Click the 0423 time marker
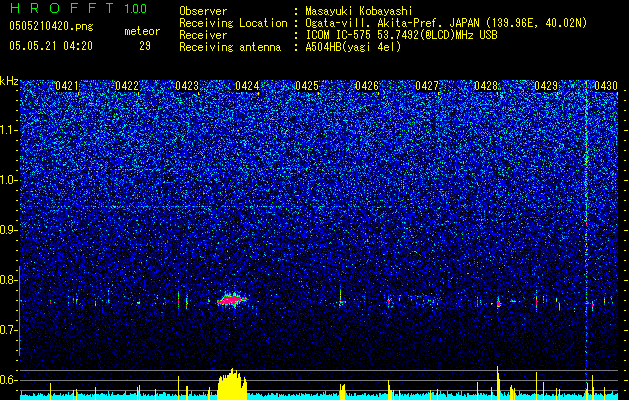The image size is (629, 400). coord(187,86)
